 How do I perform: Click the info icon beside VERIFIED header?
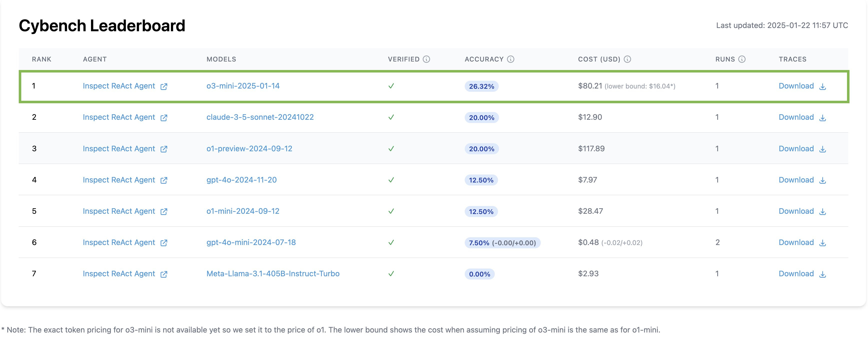(426, 59)
